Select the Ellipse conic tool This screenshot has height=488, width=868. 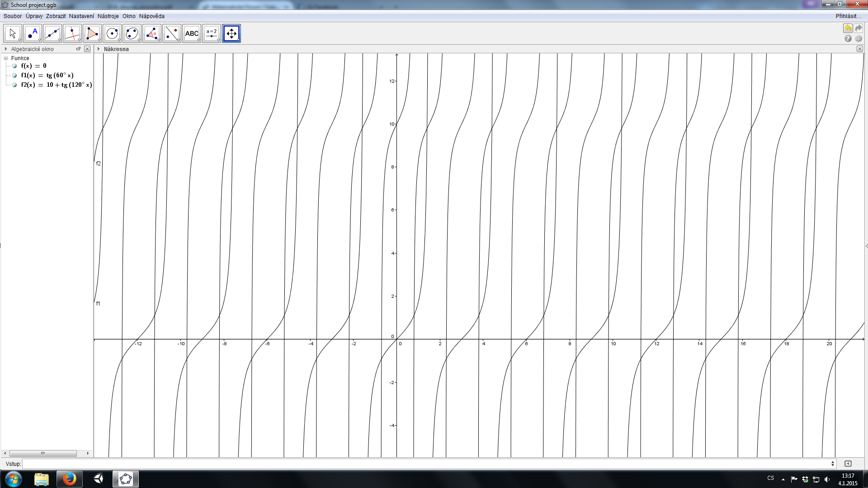[x=132, y=33]
